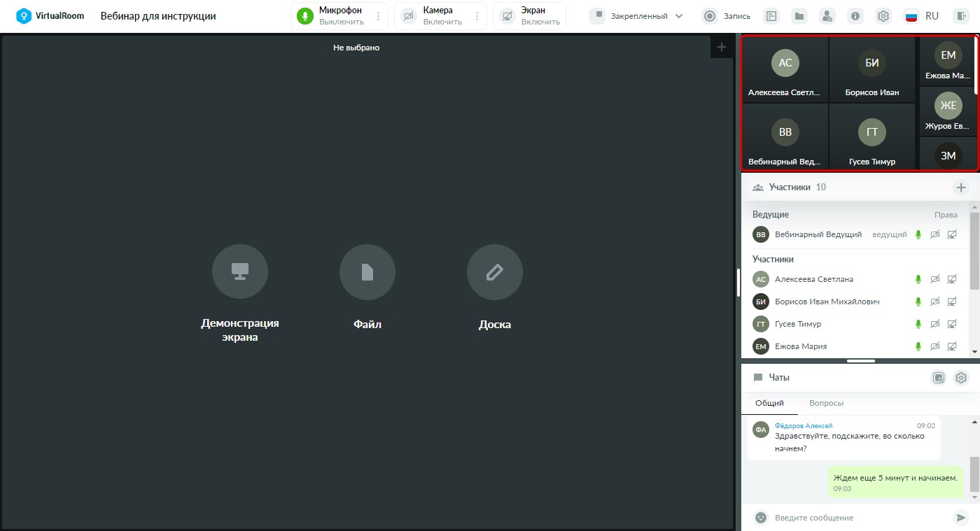Open the user management icon in top bar
This screenshot has height=531, width=980.
tap(827, 16)
